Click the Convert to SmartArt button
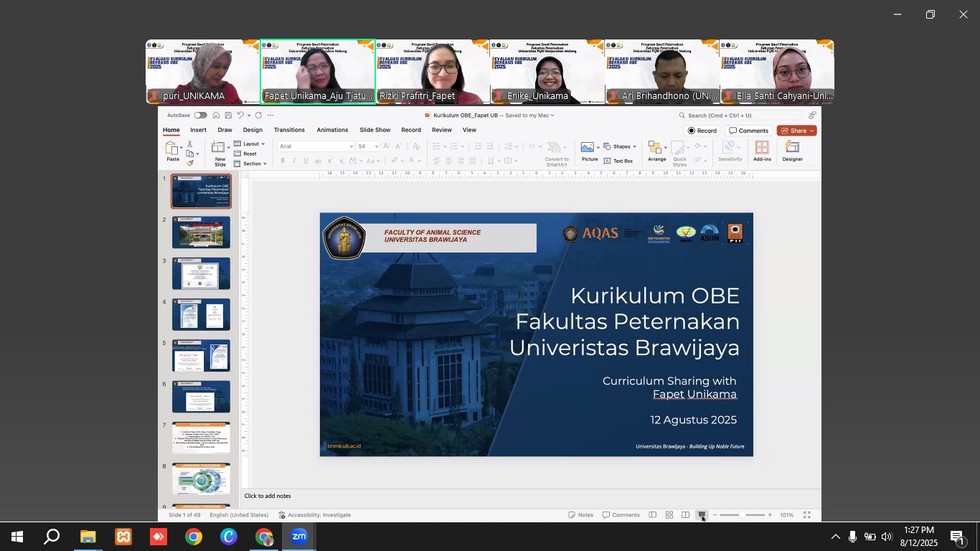Viewport: 980px width, 551px height. click(x=557, y=154)
